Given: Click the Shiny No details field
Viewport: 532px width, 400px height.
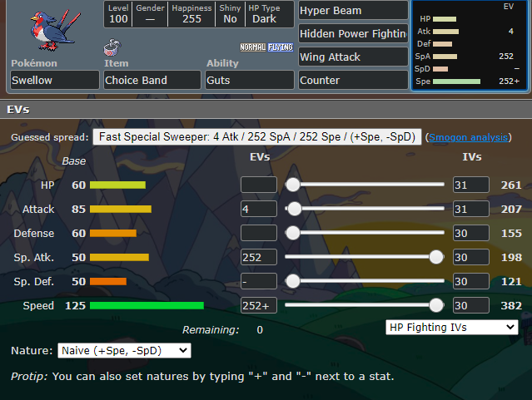Looking at the screenshot, I should point(230,14).
